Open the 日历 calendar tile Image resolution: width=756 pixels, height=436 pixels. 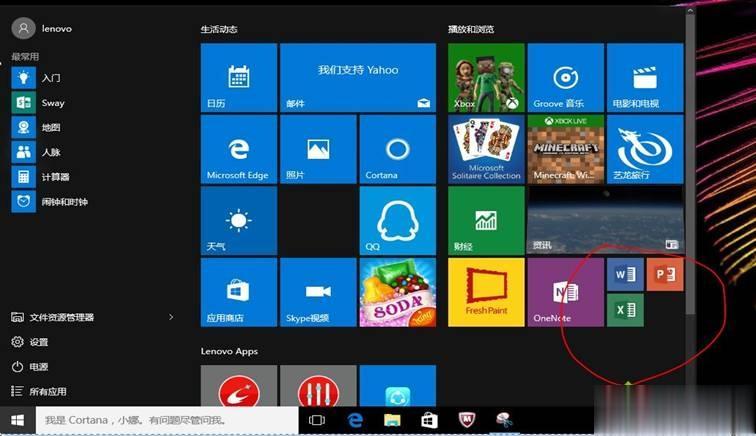click(x=239, y=78)
